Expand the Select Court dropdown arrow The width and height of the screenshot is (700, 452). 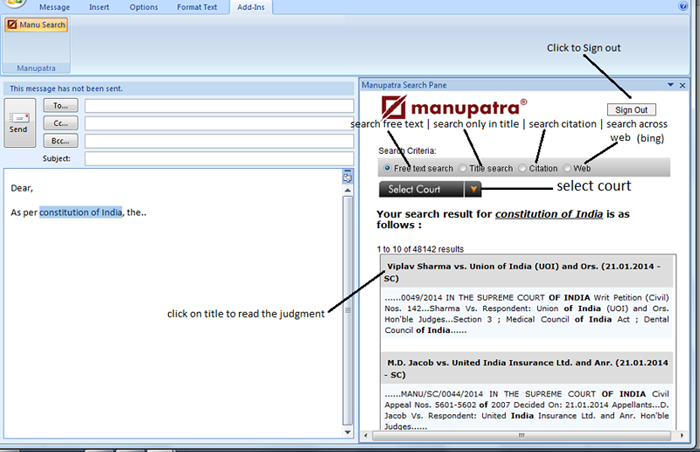474,189
